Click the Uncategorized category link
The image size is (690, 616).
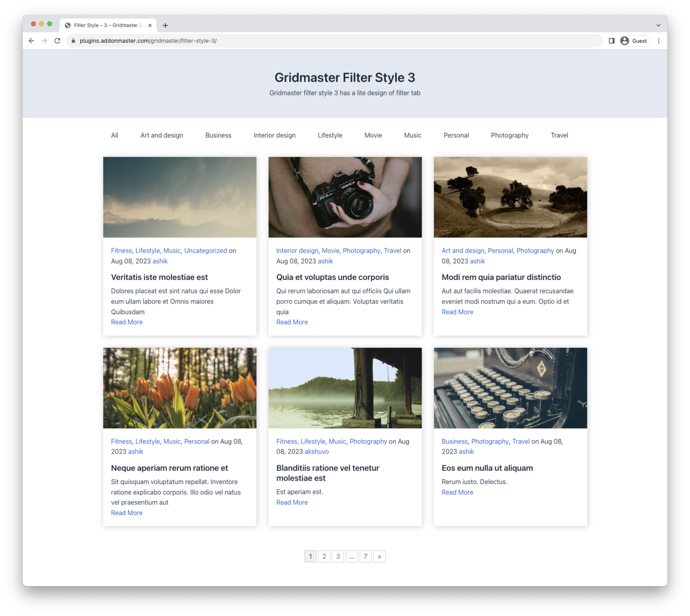click(205, 251)
